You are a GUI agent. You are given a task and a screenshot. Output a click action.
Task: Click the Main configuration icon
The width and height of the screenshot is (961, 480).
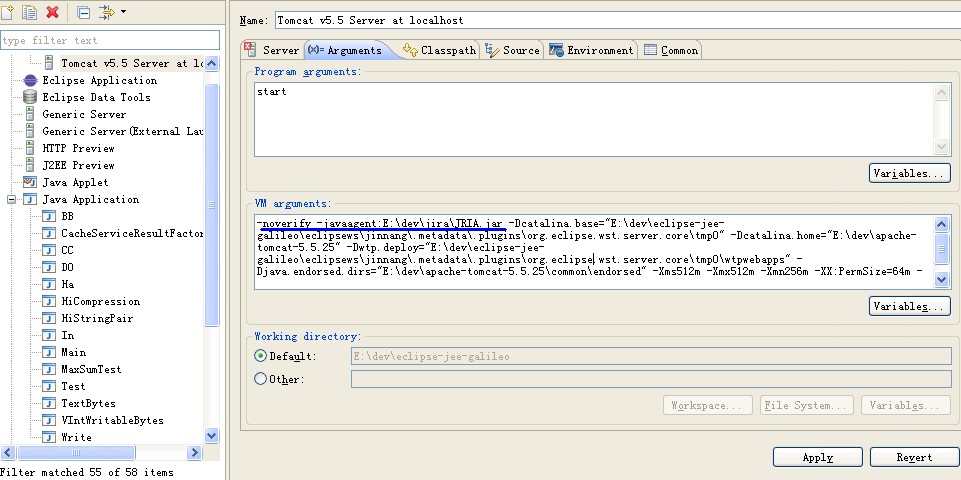click(50, 352)
